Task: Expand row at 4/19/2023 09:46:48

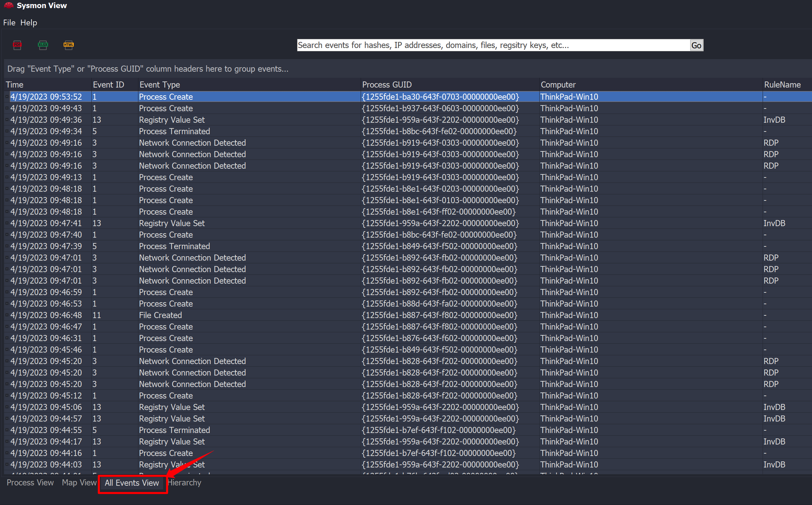Action: coord(7,315)
